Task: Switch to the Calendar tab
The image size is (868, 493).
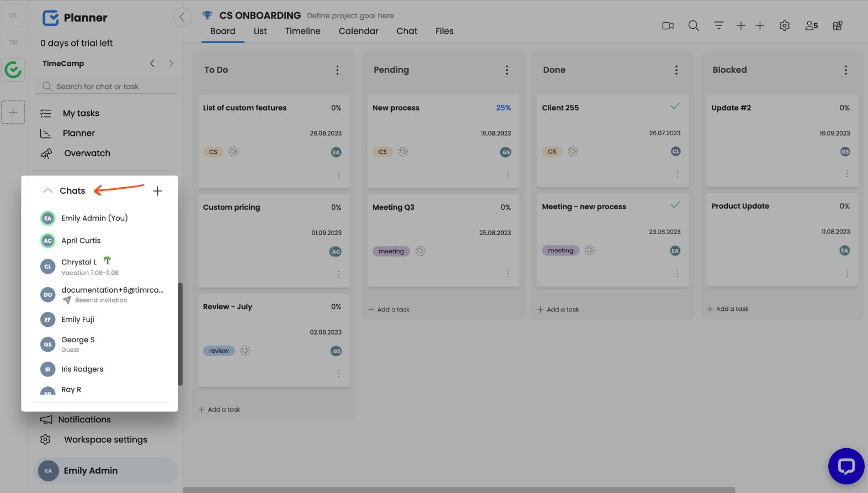Action: click(x=359, y=31)
